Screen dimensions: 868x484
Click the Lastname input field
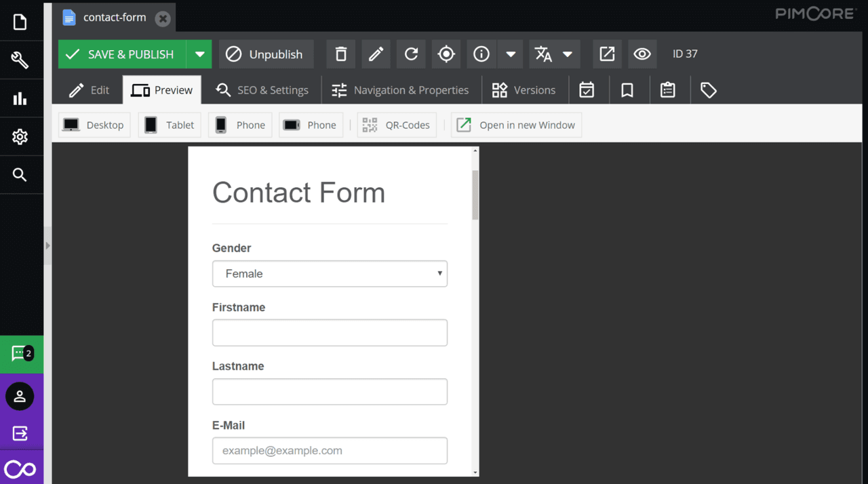click(330, 392)
